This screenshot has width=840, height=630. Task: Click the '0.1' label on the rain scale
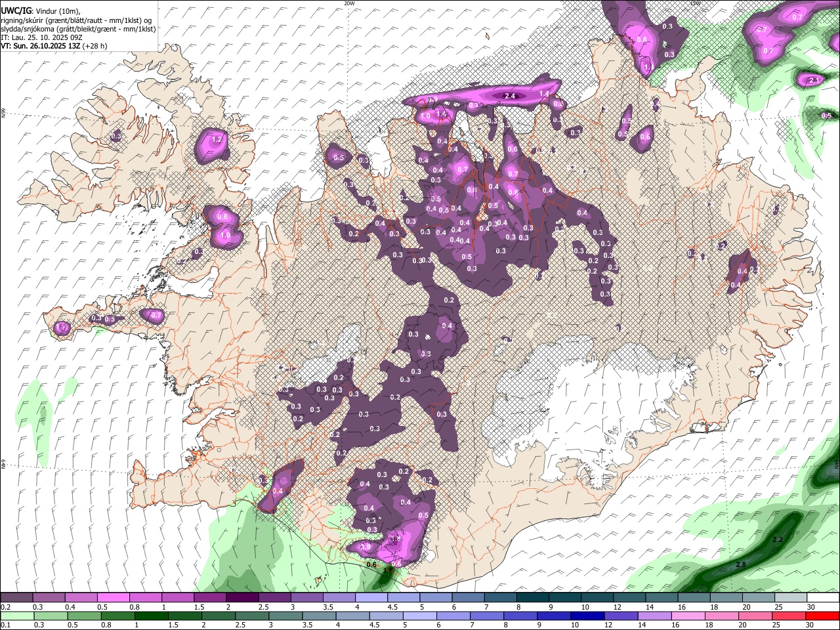[5, 624]
